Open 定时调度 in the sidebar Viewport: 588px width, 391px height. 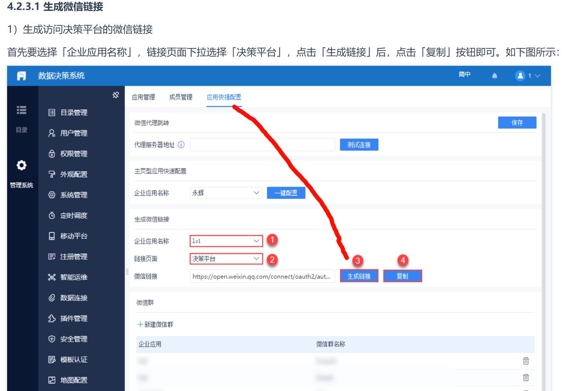(x=74, y=216)
